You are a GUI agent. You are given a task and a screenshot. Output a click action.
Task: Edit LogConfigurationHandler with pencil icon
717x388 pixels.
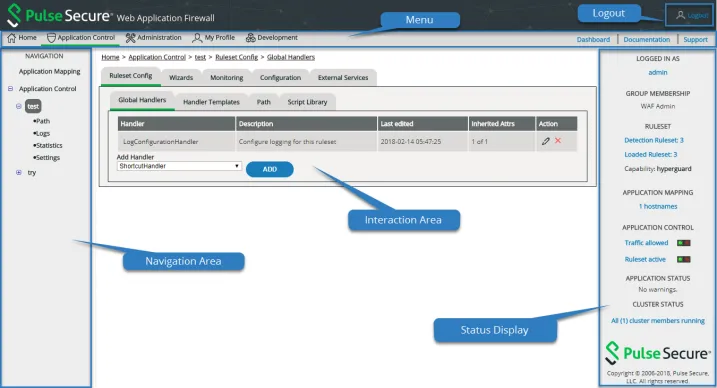coord(546,141)
